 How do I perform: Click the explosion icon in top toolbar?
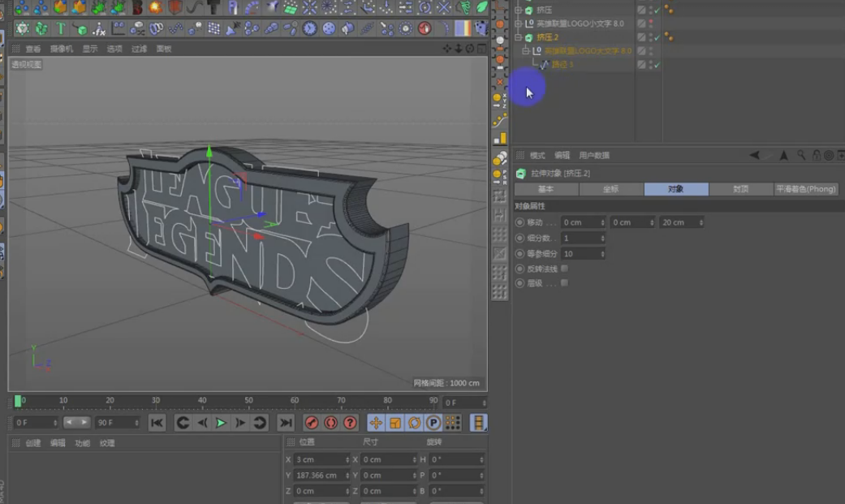point(156,7)
